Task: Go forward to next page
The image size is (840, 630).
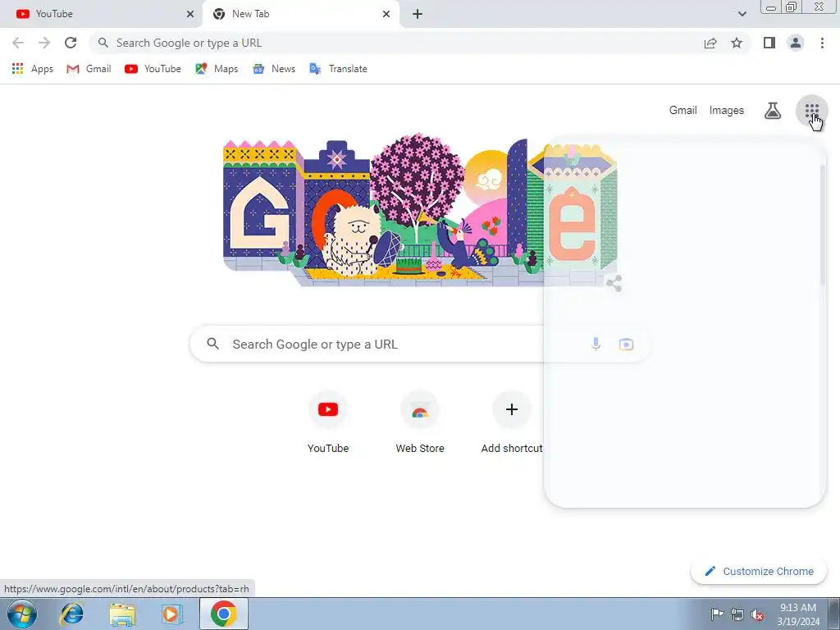Action: pyautogui.click(x=44, y=43)
